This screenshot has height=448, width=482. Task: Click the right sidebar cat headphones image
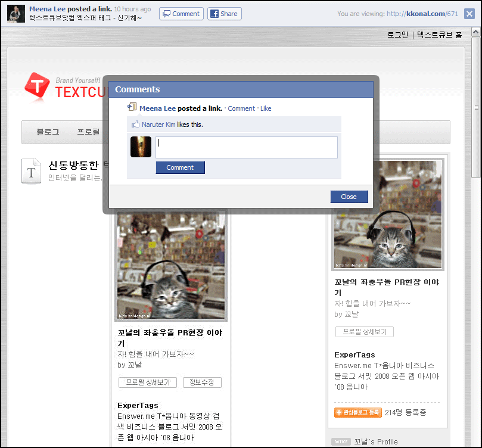coord(388,216)
